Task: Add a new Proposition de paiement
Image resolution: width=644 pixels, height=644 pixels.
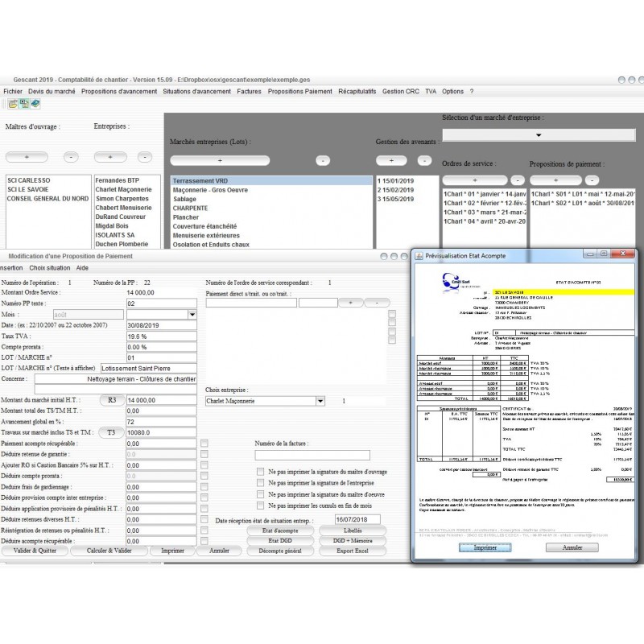Action: click(555, 180)
